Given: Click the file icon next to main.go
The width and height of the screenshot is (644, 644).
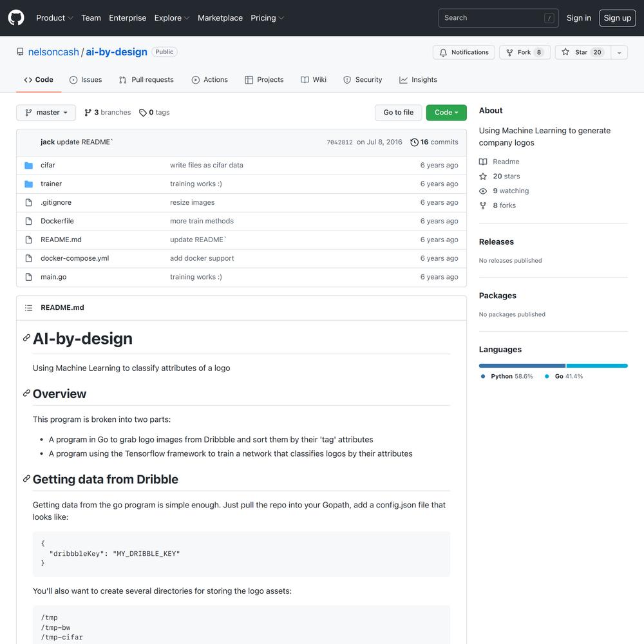Looking at the screenshot, I should click(x=28, y=277).
